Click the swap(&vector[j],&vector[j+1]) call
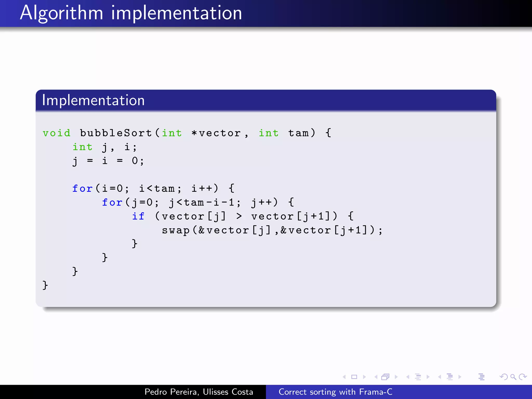The image size is (532, 399). coord(272,230)
